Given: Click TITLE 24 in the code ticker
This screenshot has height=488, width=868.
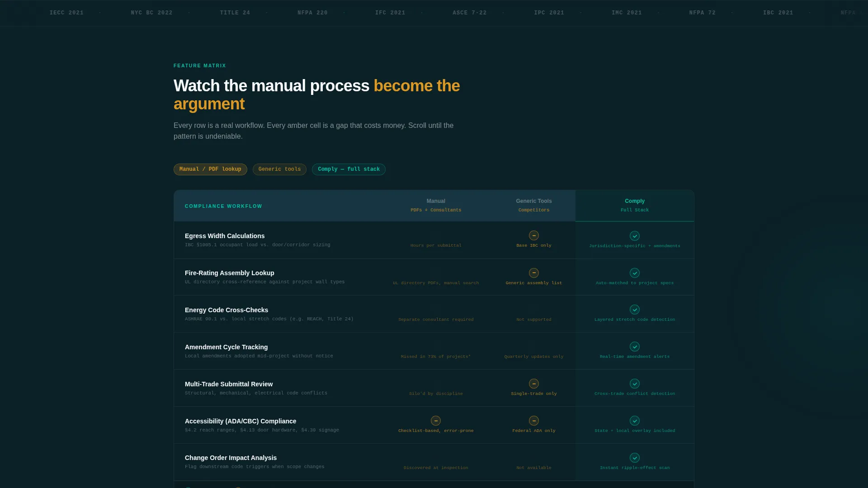Looking at the screenshot, I should [235, 13].
